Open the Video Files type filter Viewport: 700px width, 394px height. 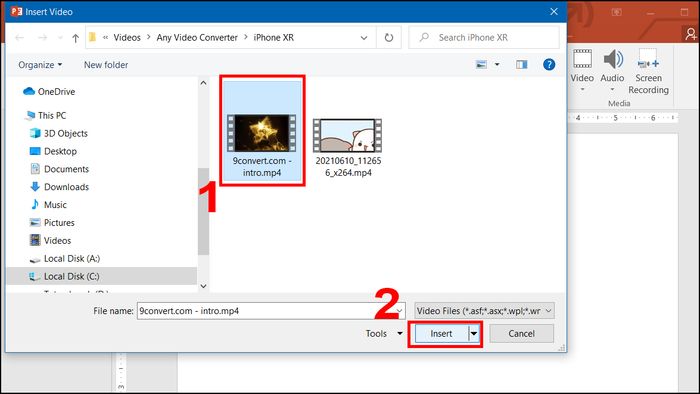click(484, 311)
